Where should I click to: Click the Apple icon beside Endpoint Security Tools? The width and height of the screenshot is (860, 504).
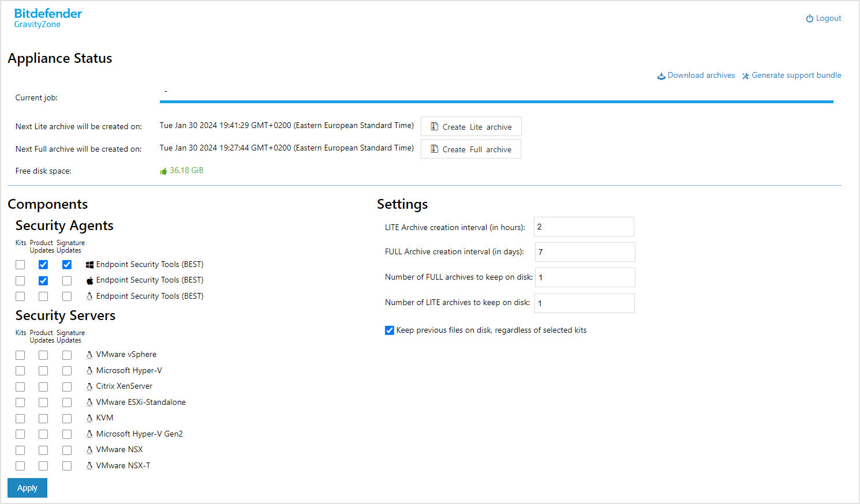pos(89,280)
